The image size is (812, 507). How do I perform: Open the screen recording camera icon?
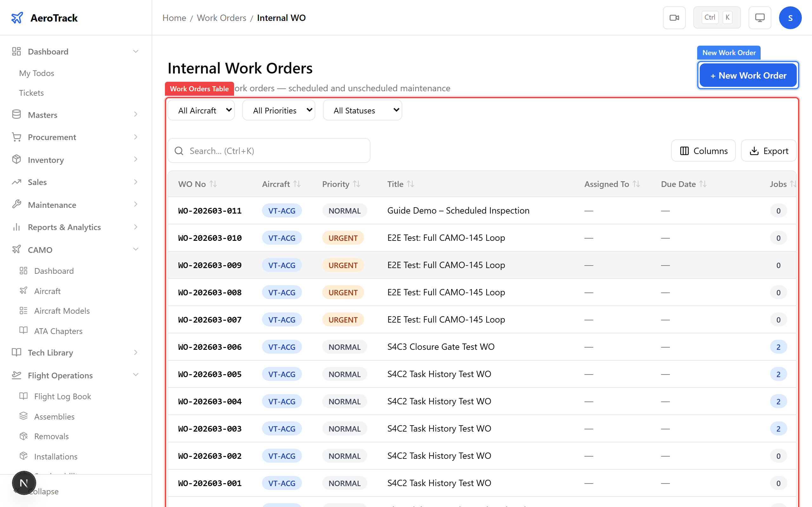[x=674, y=17]
